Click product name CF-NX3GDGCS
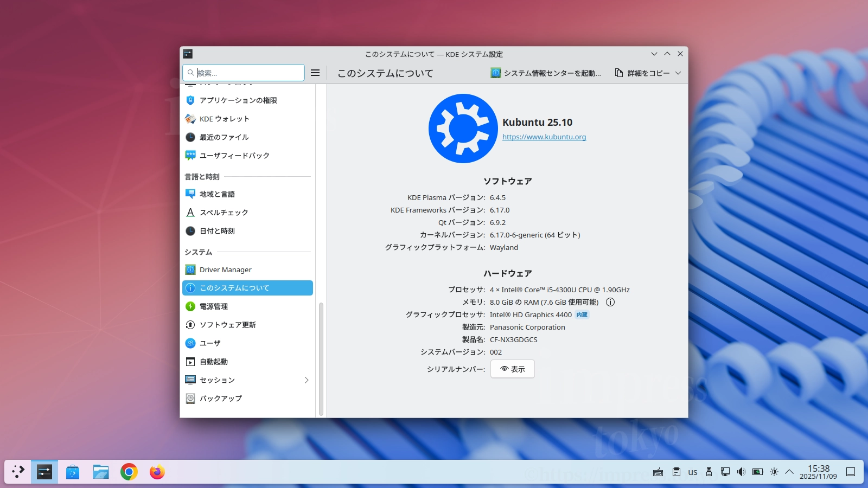Image resolution: width=868 pixels, height=488 pixels. pyautogui.click(x=514, y=340)
